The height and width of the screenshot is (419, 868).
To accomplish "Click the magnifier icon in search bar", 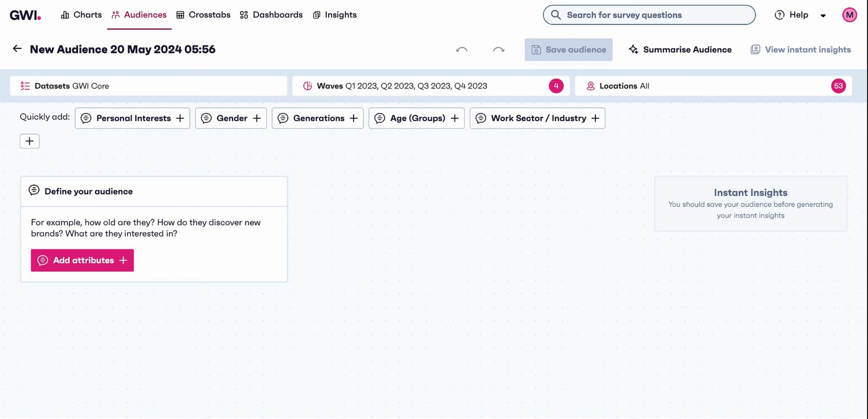I will (x=556, y=15).
